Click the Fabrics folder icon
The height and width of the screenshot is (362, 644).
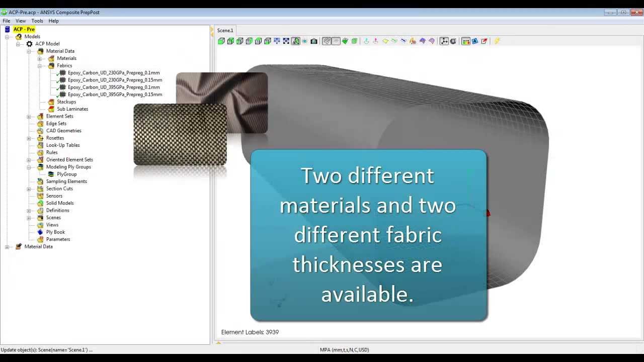tap(51, 66)
